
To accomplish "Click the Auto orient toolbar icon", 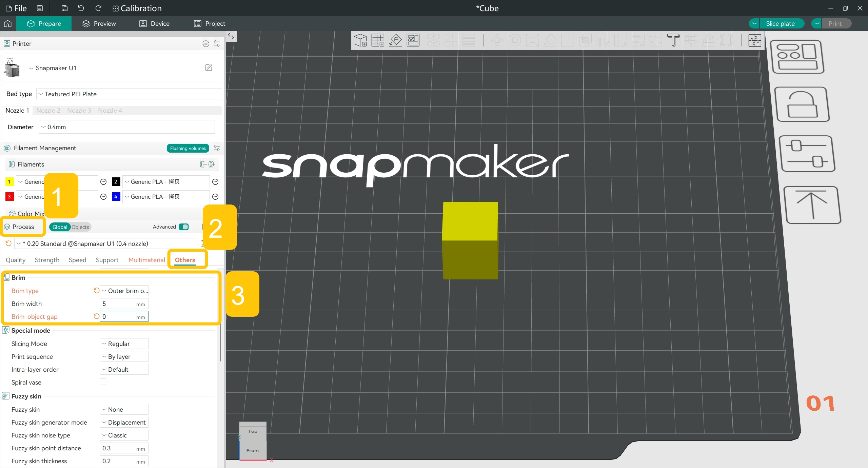I will 395,40.
